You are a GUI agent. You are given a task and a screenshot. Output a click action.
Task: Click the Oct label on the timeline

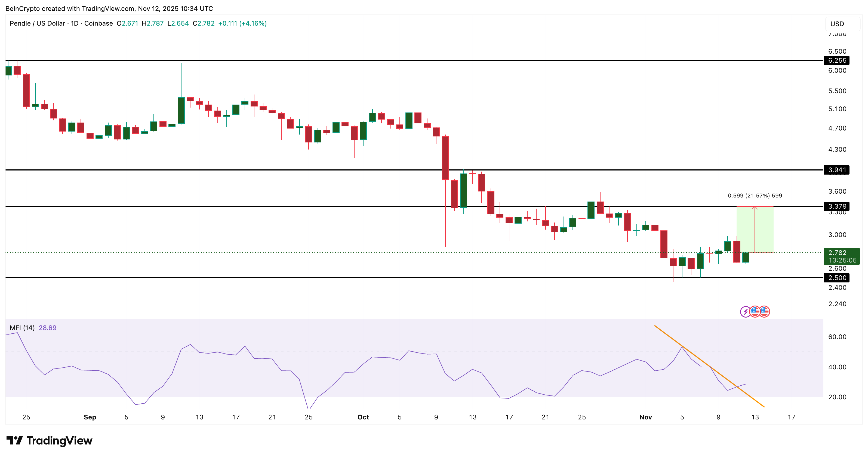pos(363,417)
